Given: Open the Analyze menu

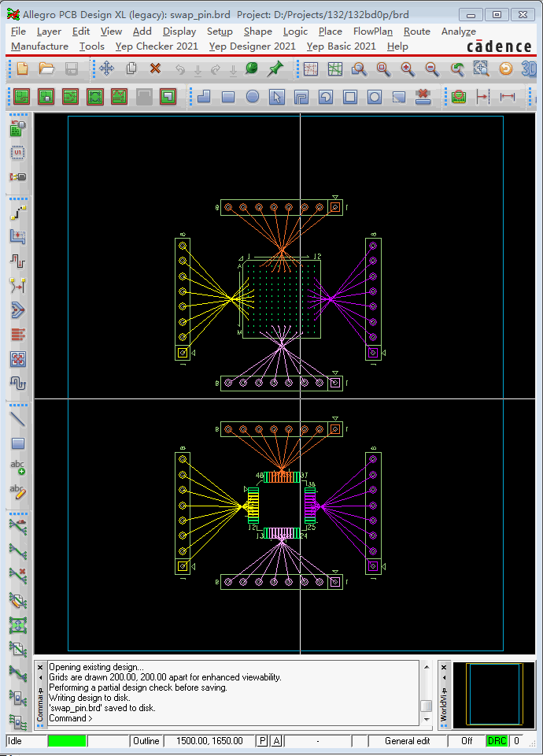Looking at the screenshot, I should pyautogui.click(x=458, y=31).
